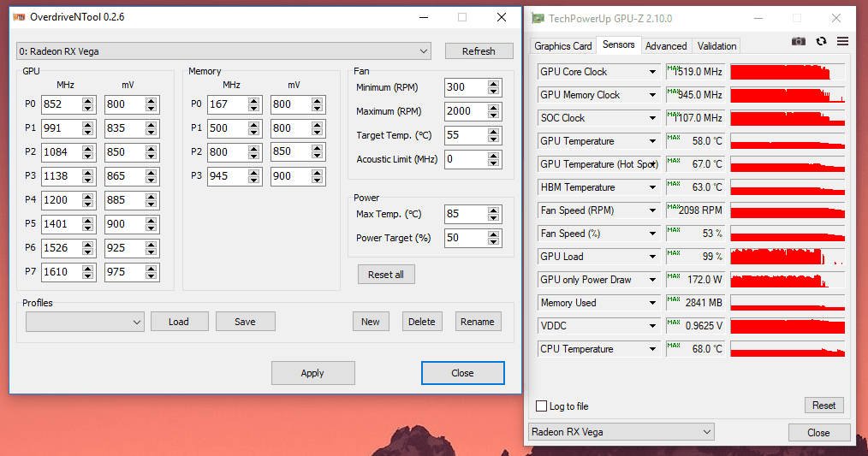Enable Log to file checkbox
Screen dimensions: 868x456
541,406
